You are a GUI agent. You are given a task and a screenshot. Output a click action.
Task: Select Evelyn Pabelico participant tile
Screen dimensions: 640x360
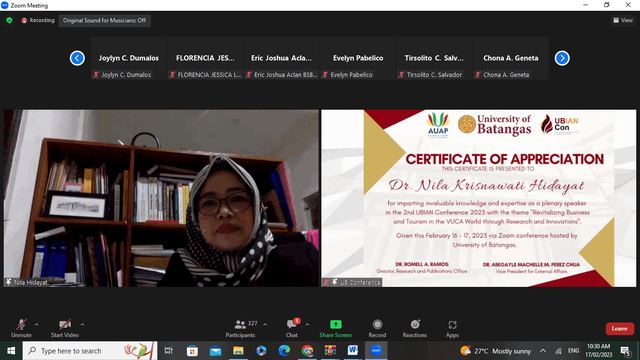click(x=358, y=58)
